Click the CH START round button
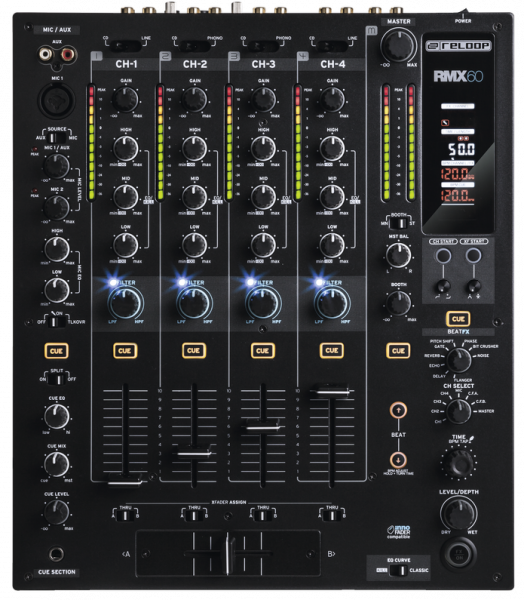This screenshot has width=524, height=600. [x=443, y=256]
